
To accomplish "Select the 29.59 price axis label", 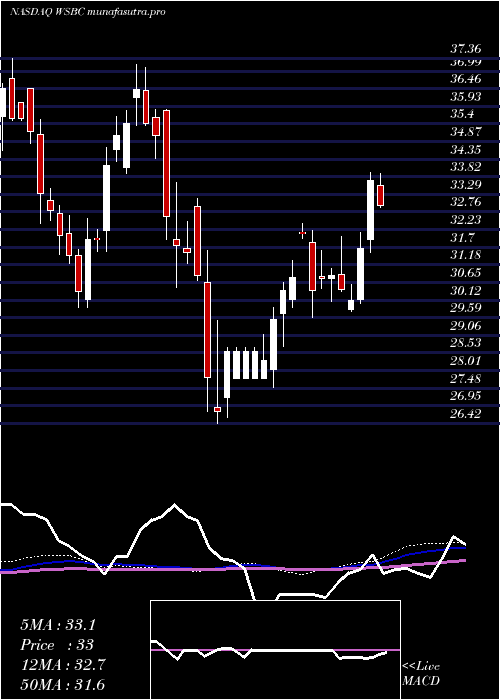I will 466,308.
